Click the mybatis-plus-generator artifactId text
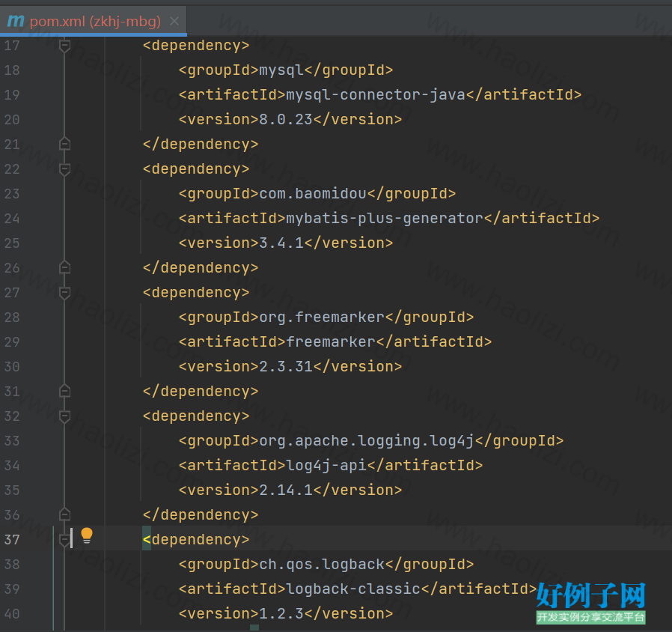 [385, 218]
